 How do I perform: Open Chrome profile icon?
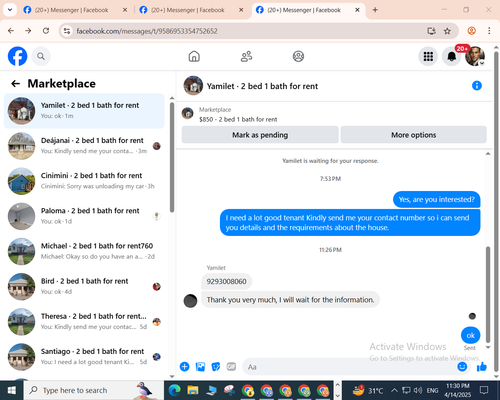click(x=471, y=31)
